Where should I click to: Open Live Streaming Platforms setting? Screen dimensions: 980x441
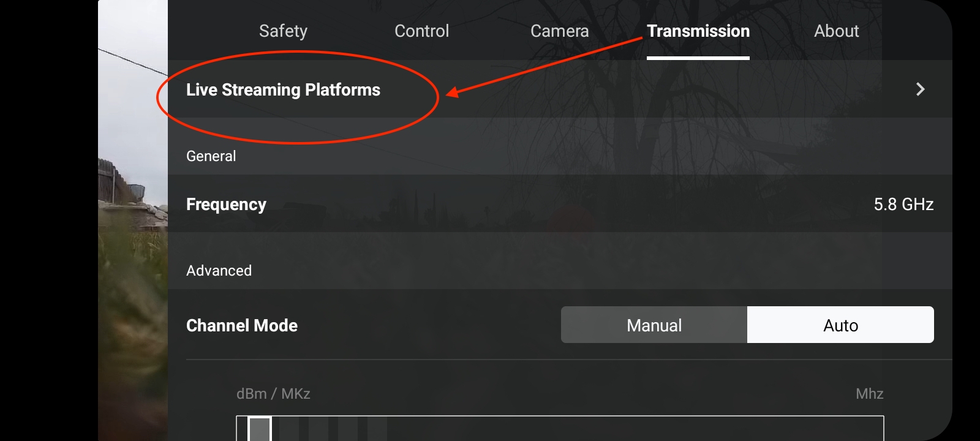[283, 90]
